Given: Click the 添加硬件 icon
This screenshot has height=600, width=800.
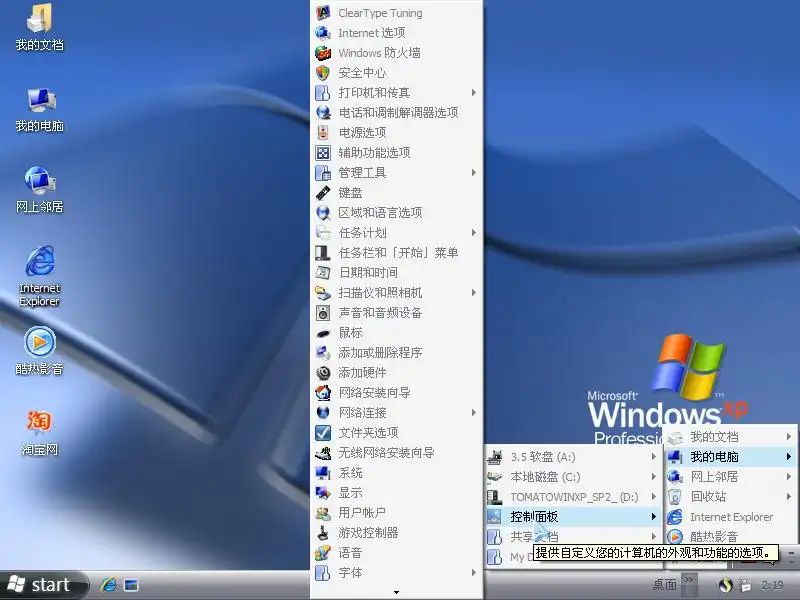Looking at the screenshot, I should 323,373.
